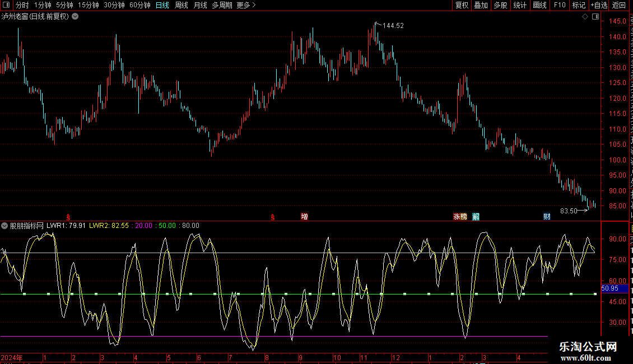633x364 pixels.
Task: Open the dropdown beside 泸州老窖 chart title
Action: [75, 17]
